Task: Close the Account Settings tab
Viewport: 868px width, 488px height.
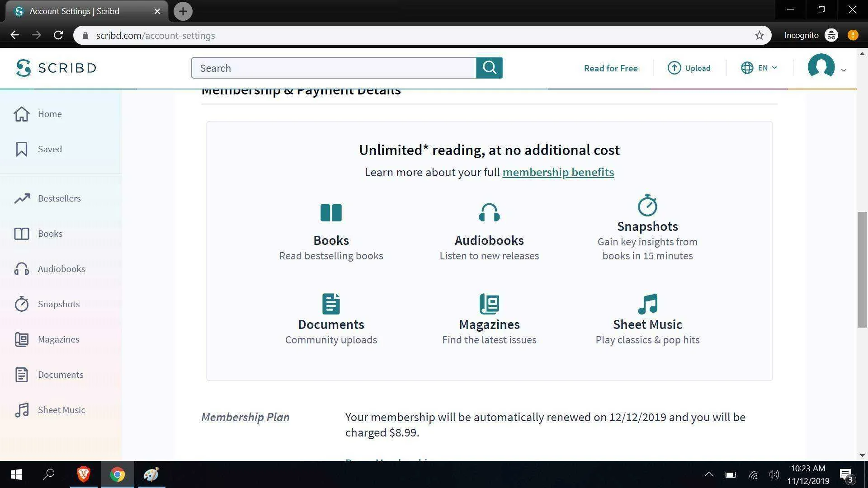Action: click(157, 11)
